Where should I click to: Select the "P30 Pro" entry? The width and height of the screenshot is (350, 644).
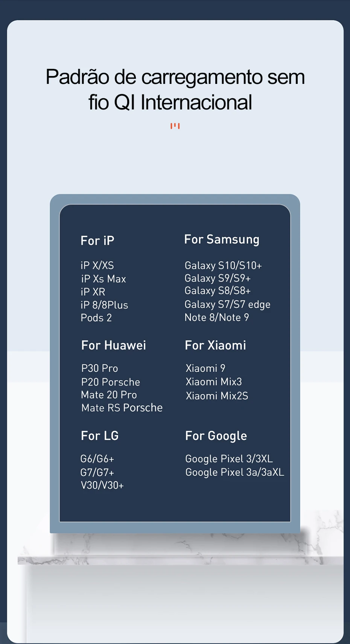tap(100, 368)
